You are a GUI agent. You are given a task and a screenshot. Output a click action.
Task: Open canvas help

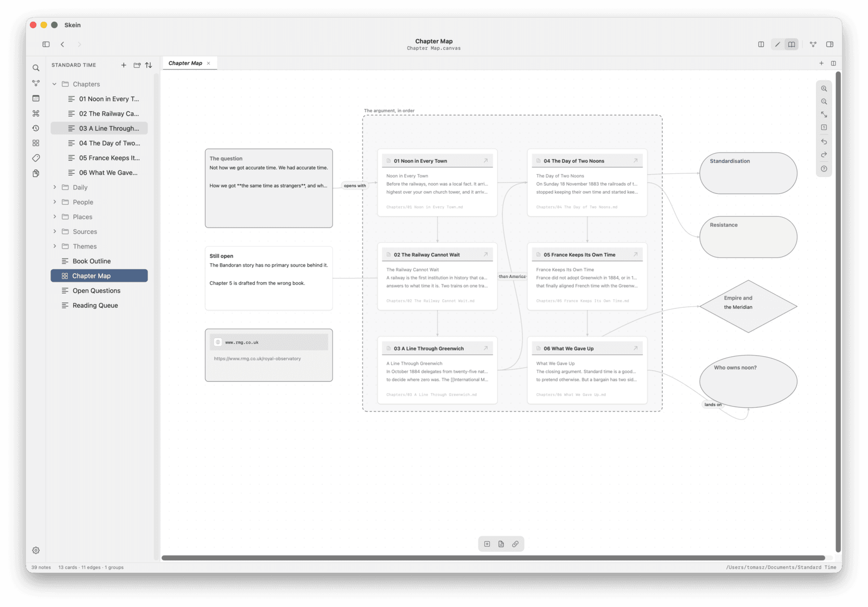pyautogui.click(x=824, y=169)
